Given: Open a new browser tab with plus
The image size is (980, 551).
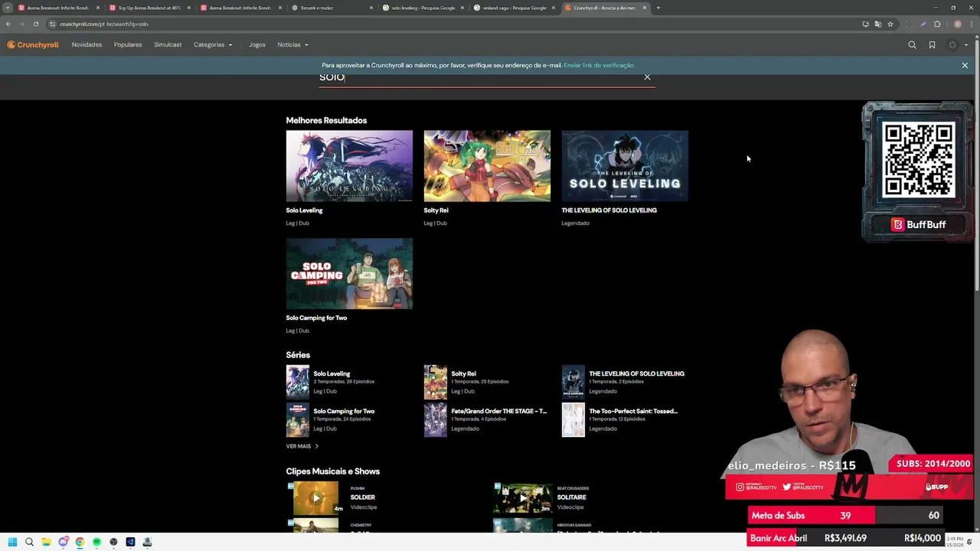Looking at the screenshot, I should (x=658, y=8).
